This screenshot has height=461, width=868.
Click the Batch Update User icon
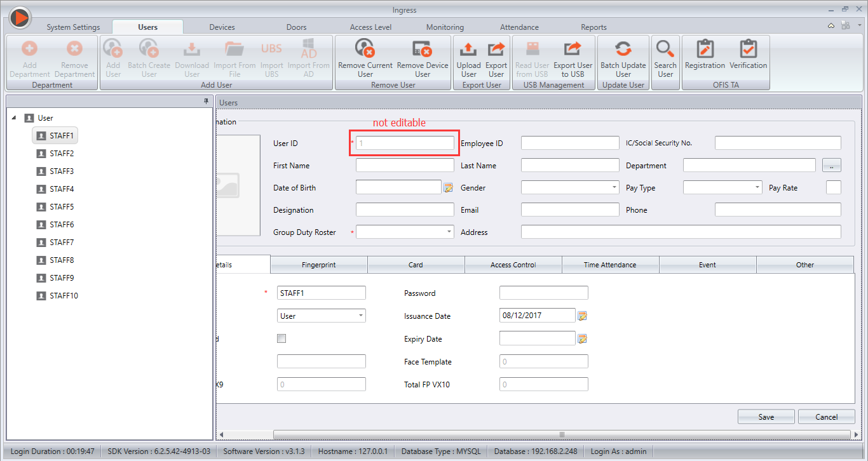coord(623,50)
